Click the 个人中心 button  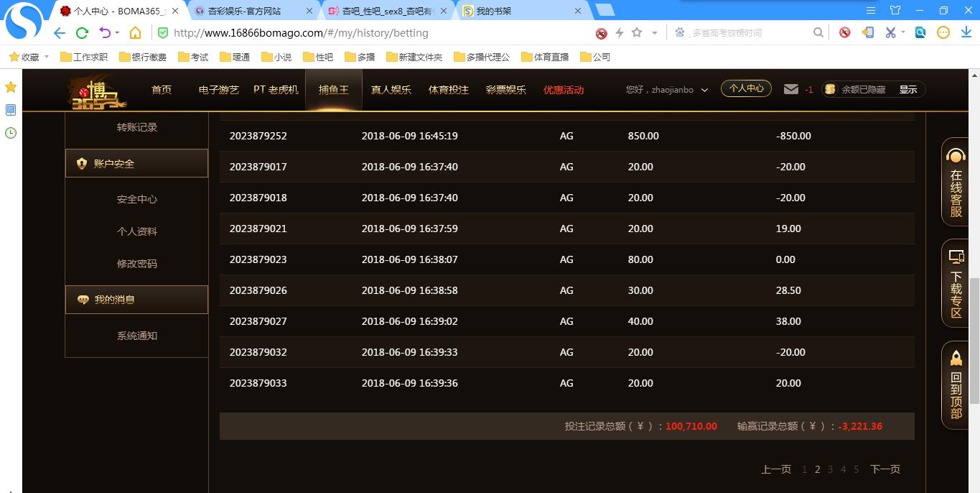click(x=746, y=88)
